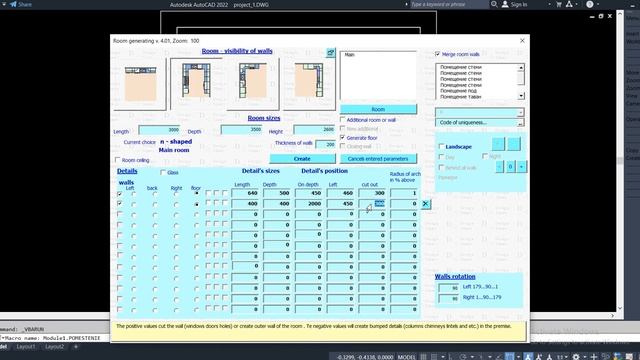The width and height of the screenshot is (640, 360).
Task: Click first row detail Length field showing 640
Action: click(245, 193)
